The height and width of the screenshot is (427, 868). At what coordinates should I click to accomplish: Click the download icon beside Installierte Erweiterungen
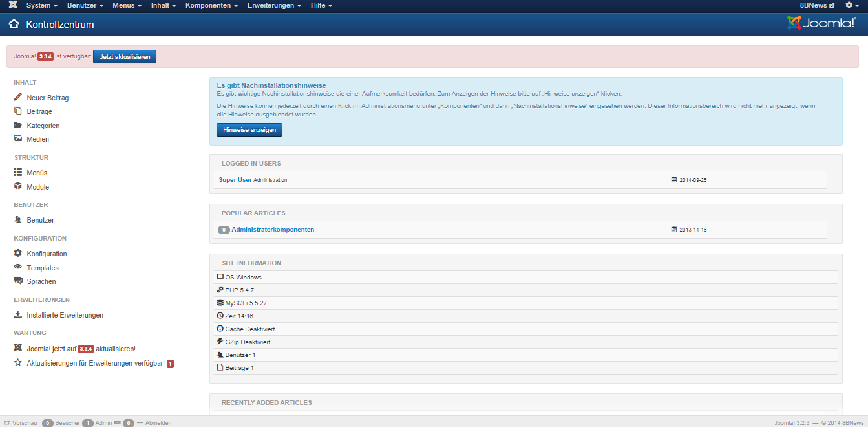pos(18,315)
